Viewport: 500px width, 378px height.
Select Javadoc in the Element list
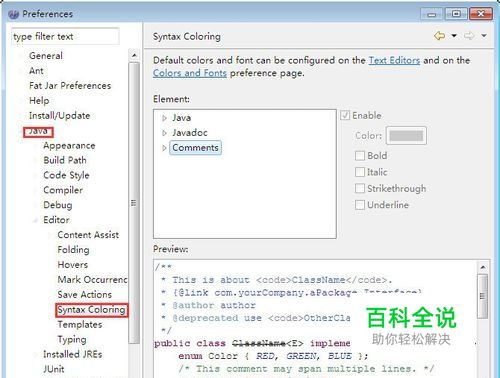(190, 133)
